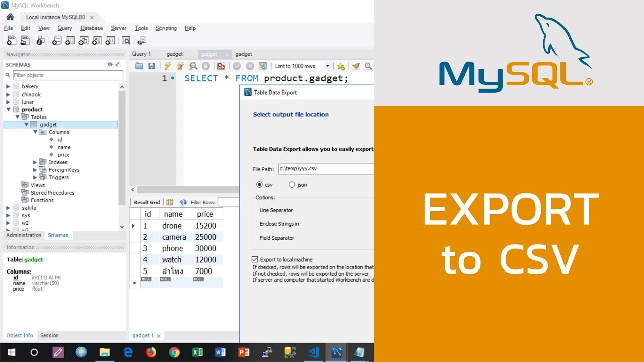644x362 pixels.
Task: Save snippet with the star icon
Action: 341,66
